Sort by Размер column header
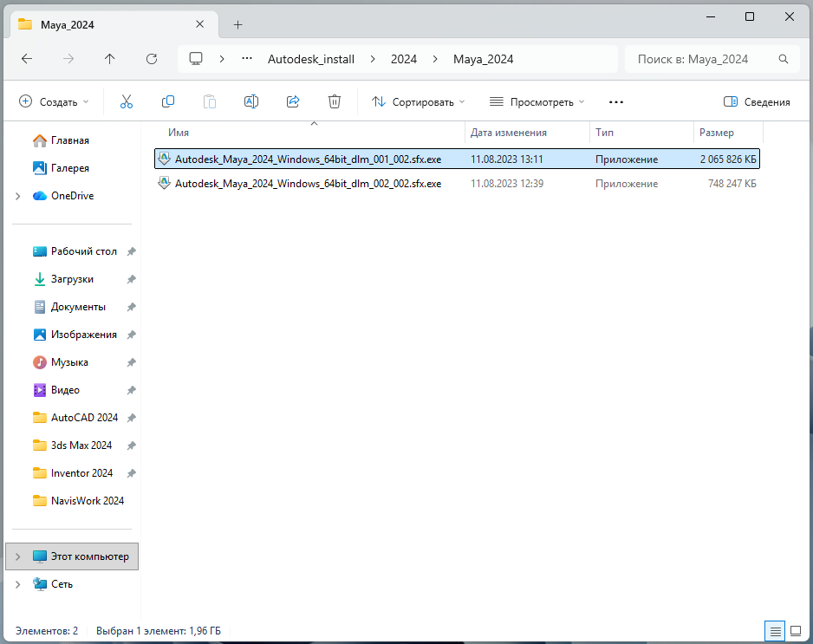The height and width of the screenshot is (644, 813). (x=717, y=133)
